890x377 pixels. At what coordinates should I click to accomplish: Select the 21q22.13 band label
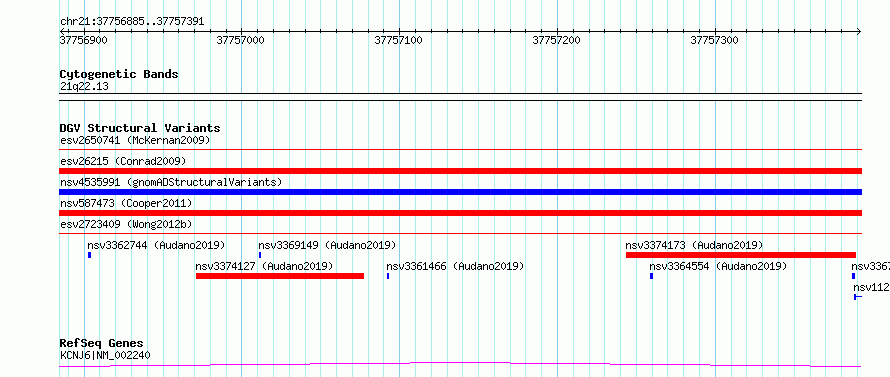pos(84,87)
